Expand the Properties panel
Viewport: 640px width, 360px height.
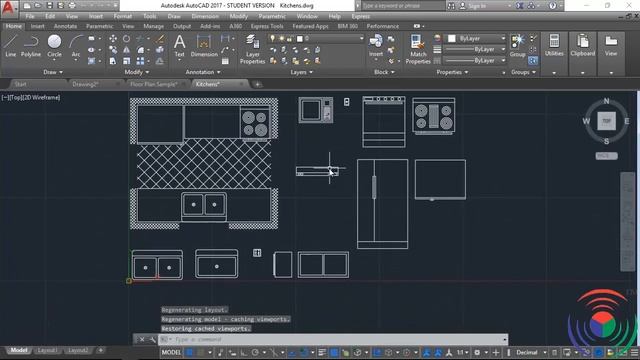click(452, 72)
